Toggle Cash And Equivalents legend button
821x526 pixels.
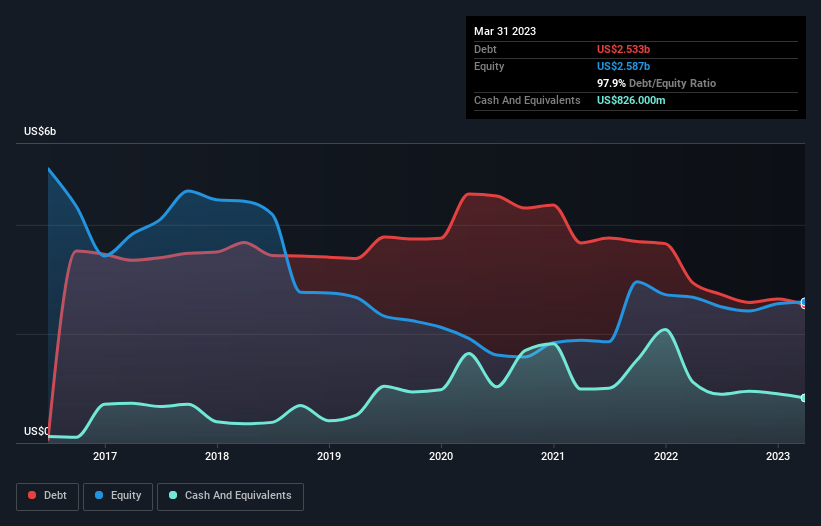(230, 496)
